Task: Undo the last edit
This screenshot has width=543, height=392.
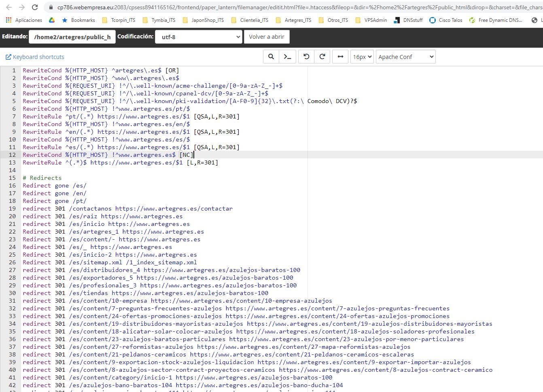Action: (306, 57)
